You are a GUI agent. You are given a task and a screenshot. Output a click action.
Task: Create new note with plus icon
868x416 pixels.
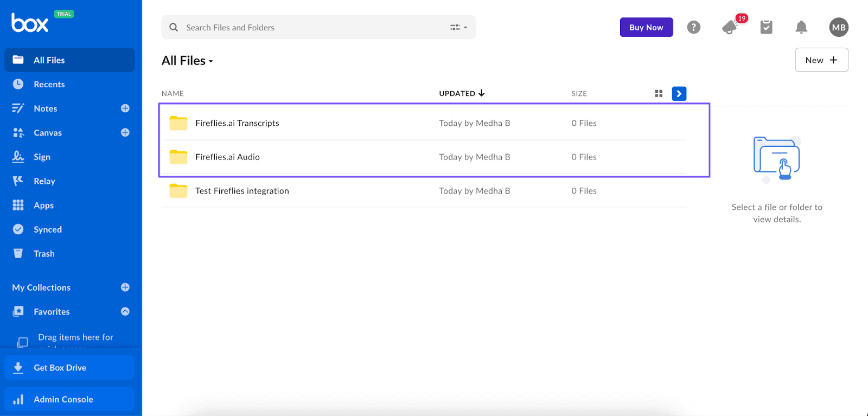tap(125, 108)
